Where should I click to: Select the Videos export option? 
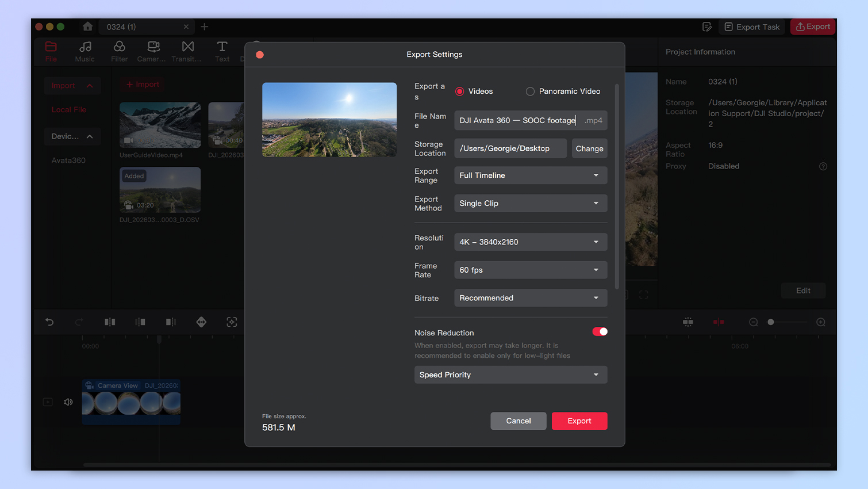click(459, 91)
